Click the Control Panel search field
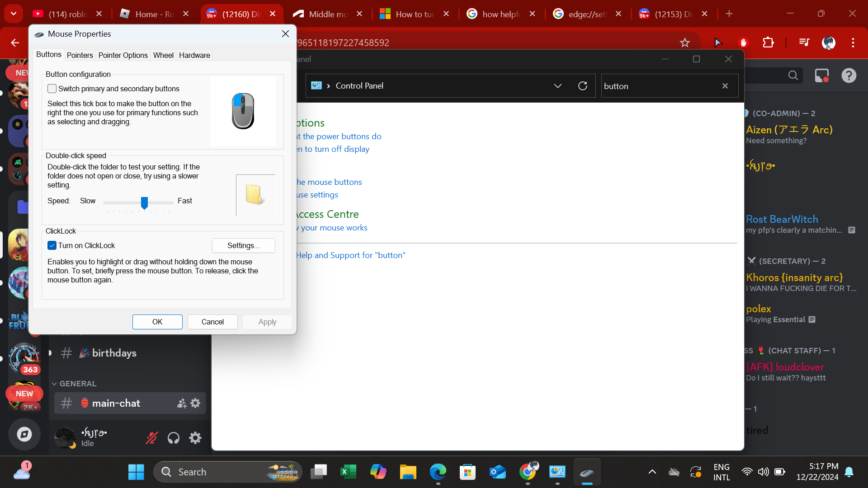Viewport: 868px width, 488px height. [660, 86]
